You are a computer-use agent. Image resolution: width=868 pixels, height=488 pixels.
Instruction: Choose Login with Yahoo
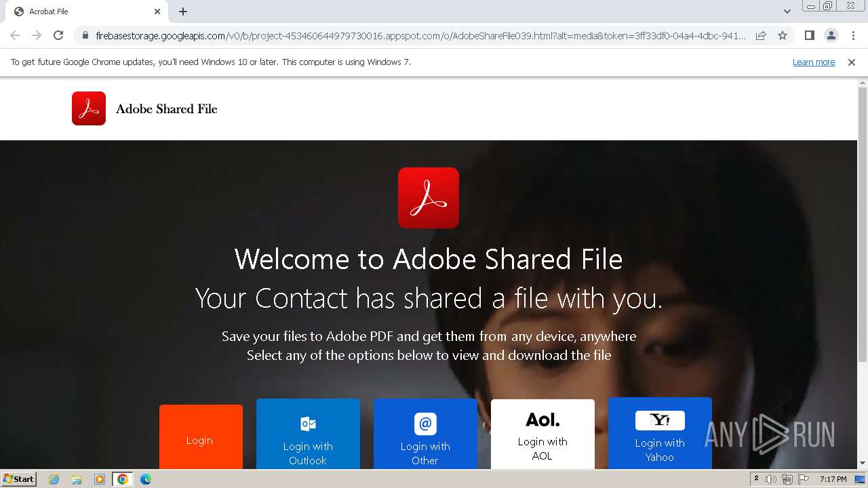click(x=660, y=434)
